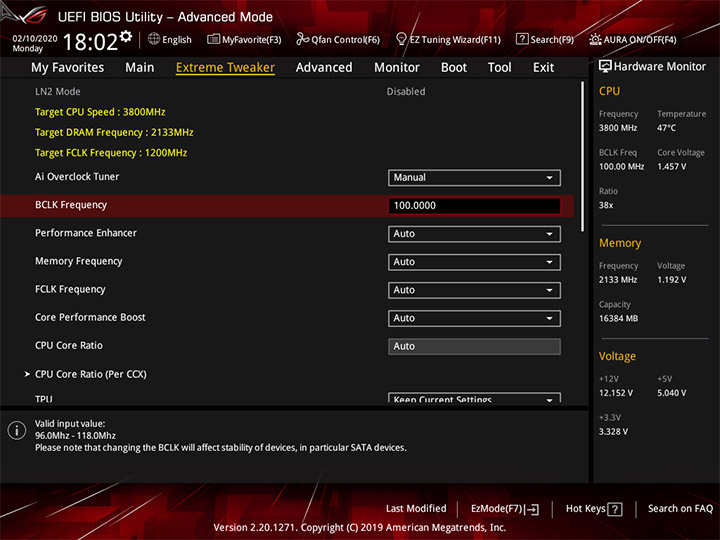Click Search(F9) label
Screen dimensions: 720x540
[552, 40]
